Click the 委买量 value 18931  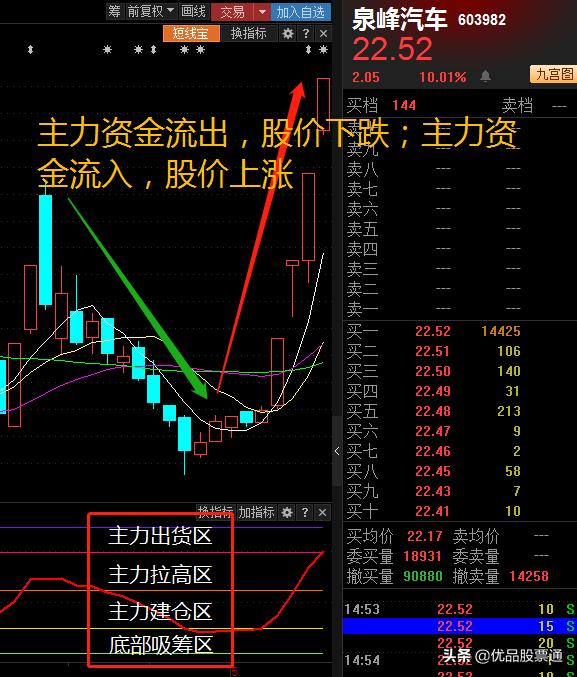(422, 556)
